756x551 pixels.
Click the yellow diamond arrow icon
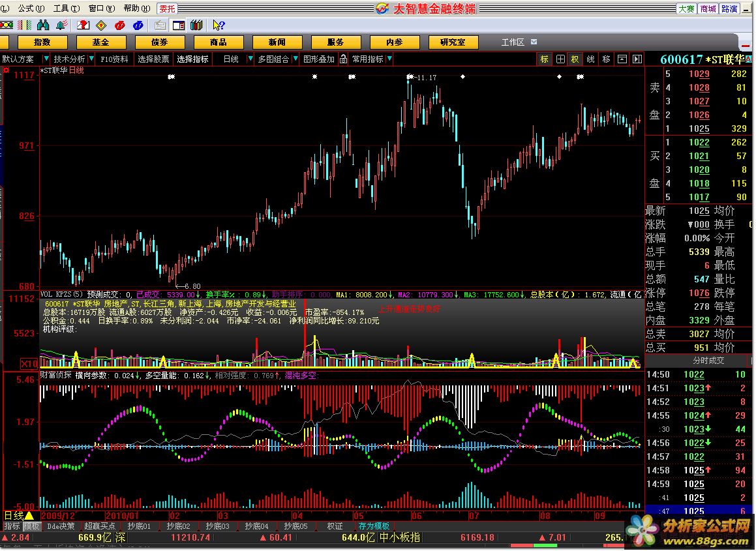click(101, 25)
